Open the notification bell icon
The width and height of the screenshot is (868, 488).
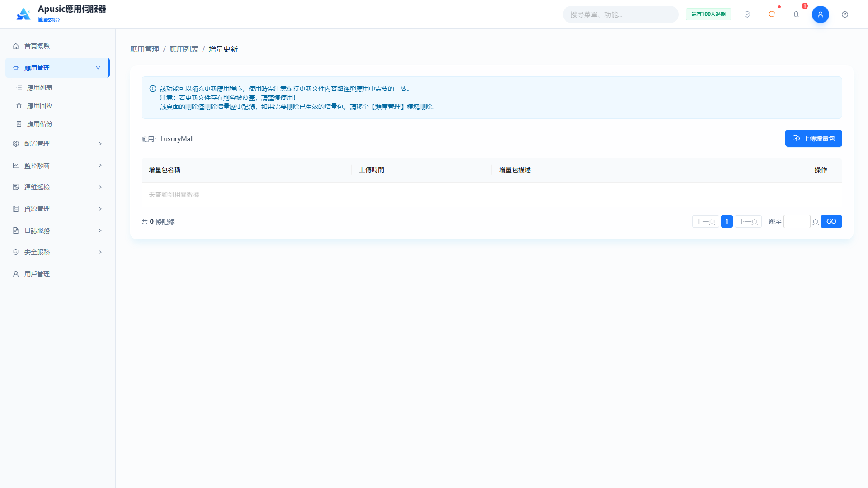[796, 14]
